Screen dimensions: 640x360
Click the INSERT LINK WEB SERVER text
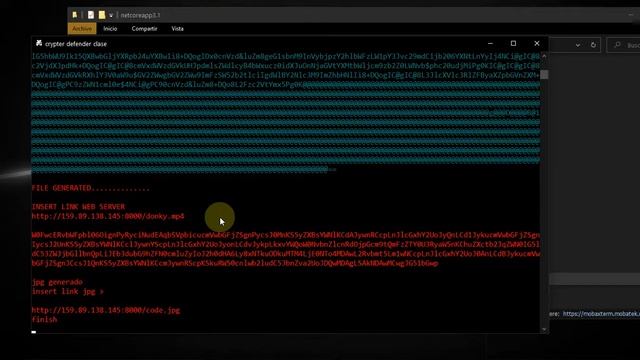coord(78,207)
